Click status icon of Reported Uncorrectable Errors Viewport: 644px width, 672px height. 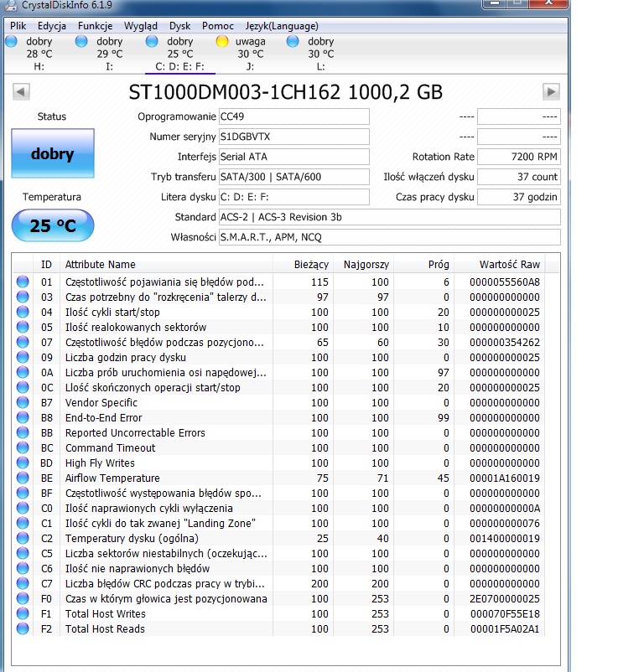click(23, 432)
